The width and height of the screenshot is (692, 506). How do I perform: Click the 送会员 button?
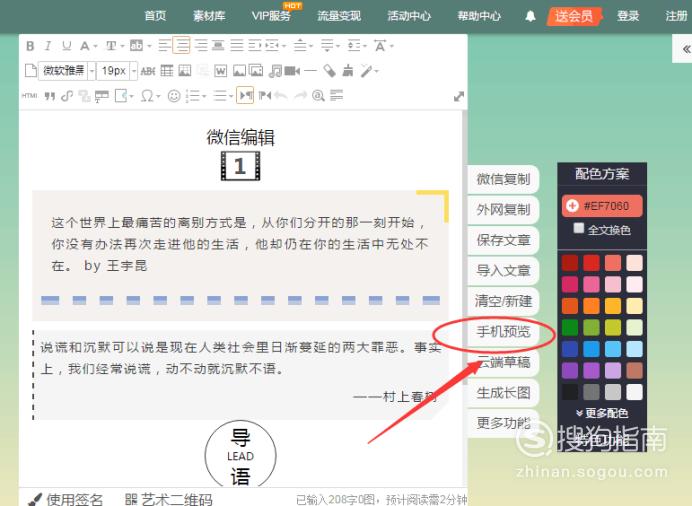pos(574,16)
